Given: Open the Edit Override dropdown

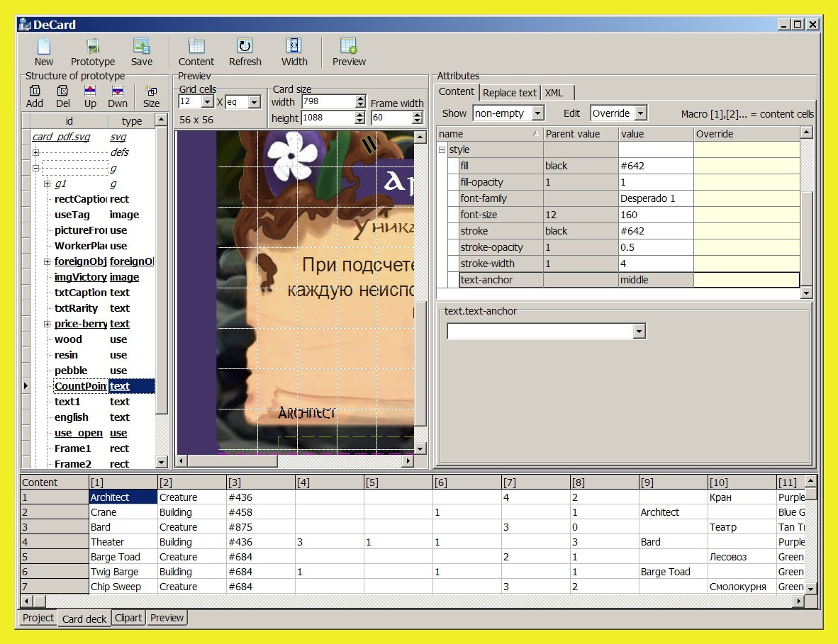Looking at the screenshot, I should coord(640,113).
